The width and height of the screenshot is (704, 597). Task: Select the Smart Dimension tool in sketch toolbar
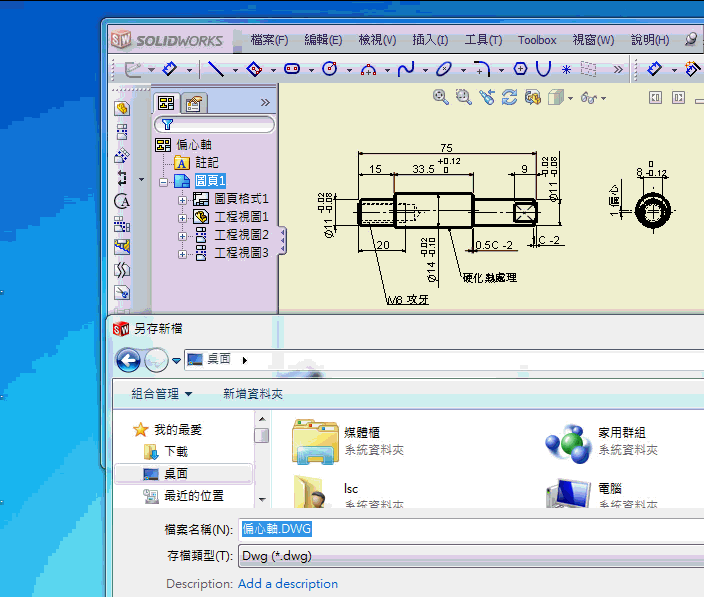(170, 69)
